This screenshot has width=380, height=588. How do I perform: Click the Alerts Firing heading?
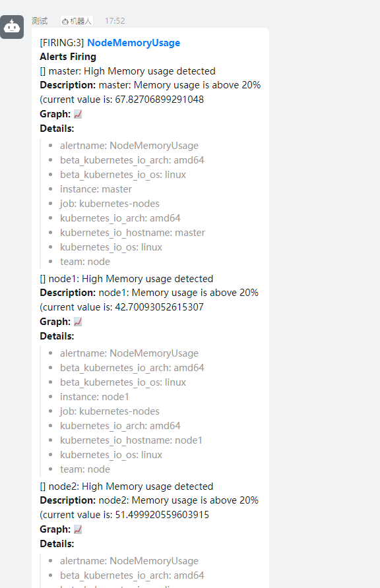point(68,57)
